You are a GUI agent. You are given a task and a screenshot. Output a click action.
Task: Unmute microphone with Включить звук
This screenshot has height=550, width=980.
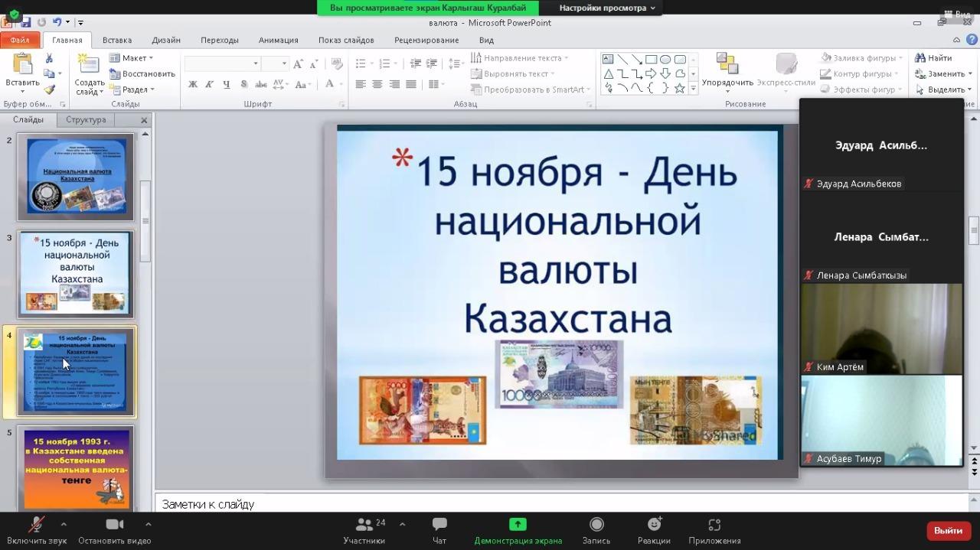[x=36, y=525]
